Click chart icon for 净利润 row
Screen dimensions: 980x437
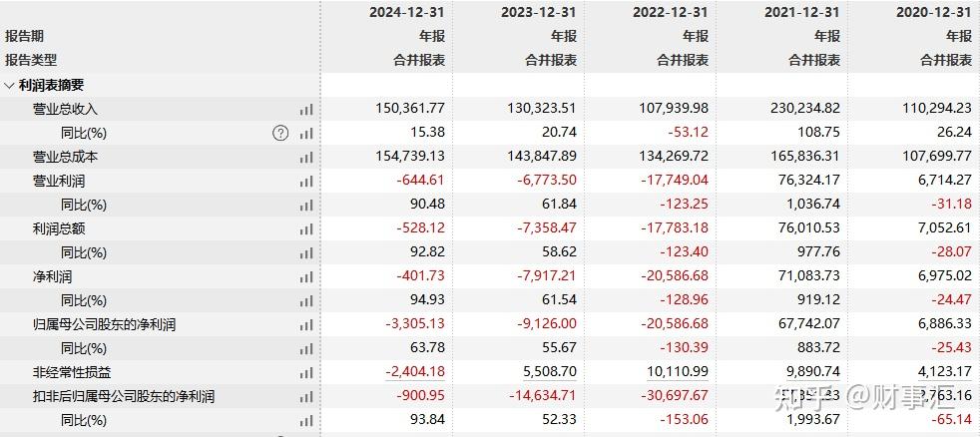(305, 277)
